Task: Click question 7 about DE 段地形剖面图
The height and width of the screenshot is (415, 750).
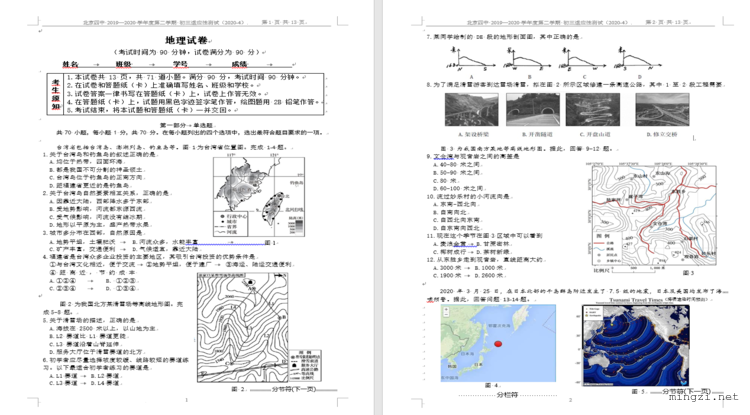Action: pyautogui.click(x=504, y=37)
